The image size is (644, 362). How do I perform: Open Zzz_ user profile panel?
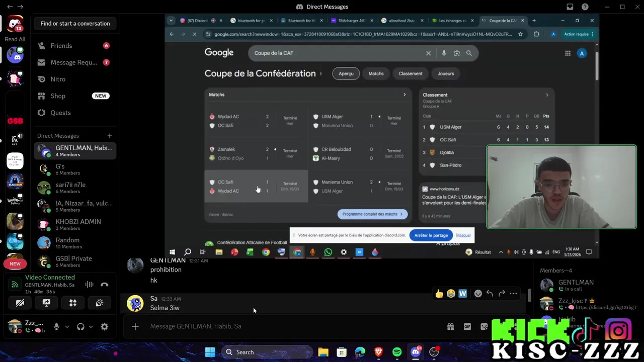[27, 327]
